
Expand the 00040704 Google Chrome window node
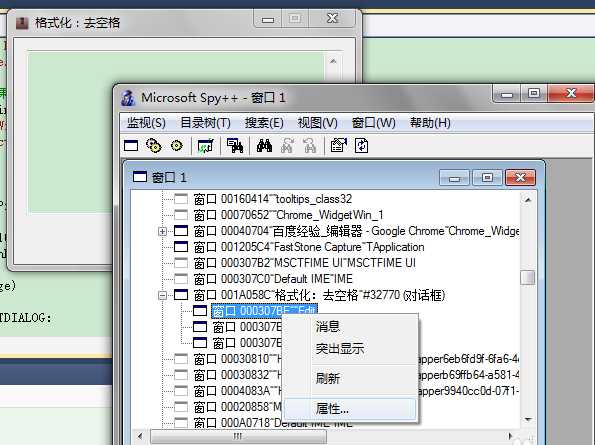click(x=162, y=231)
